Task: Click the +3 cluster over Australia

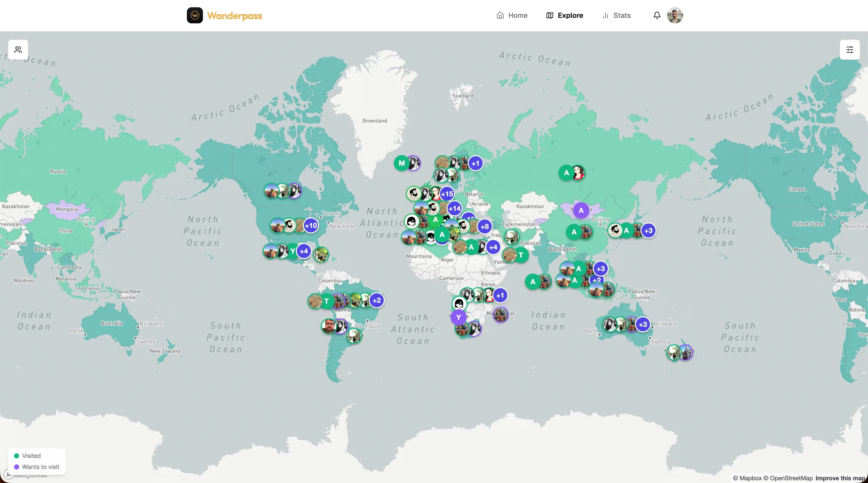Action: click(642, 325)
